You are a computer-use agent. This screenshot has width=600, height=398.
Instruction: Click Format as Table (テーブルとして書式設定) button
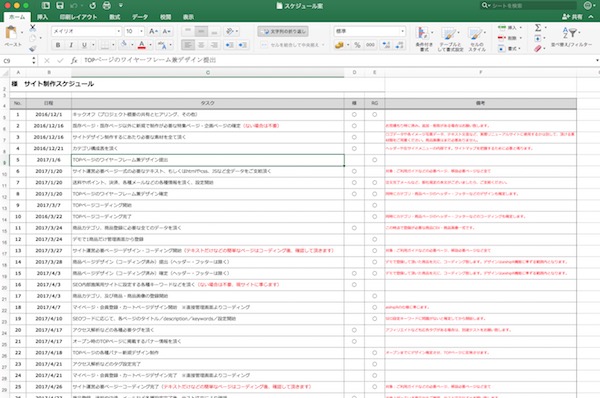click(450, 38)
